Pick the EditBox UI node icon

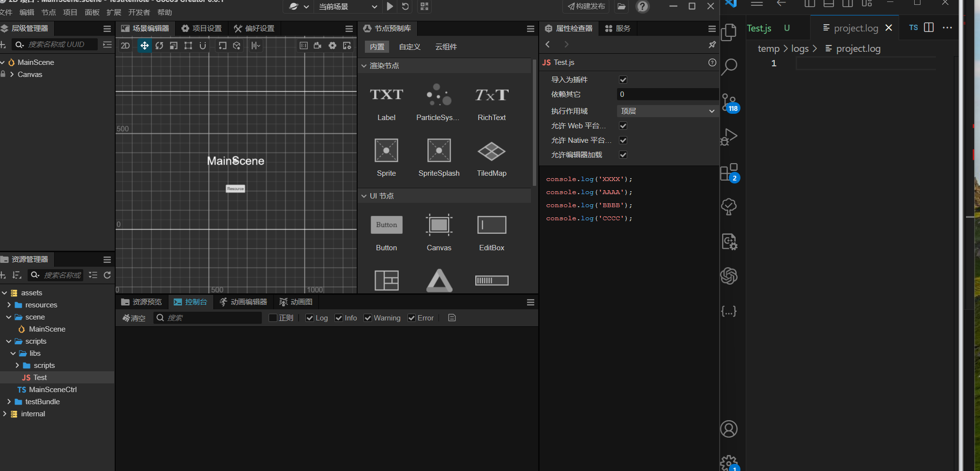point(491,226)
